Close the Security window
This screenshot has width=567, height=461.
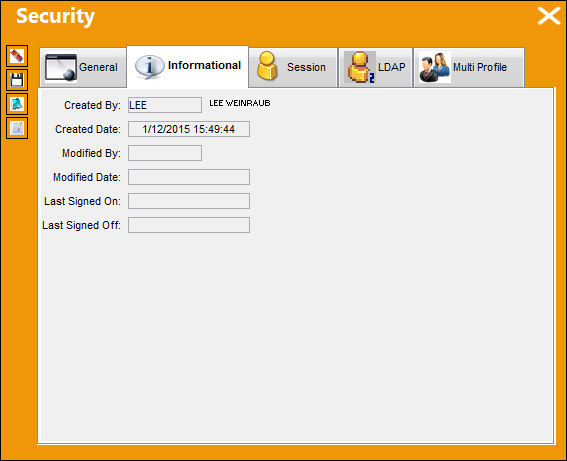click(x=549, y=16)
